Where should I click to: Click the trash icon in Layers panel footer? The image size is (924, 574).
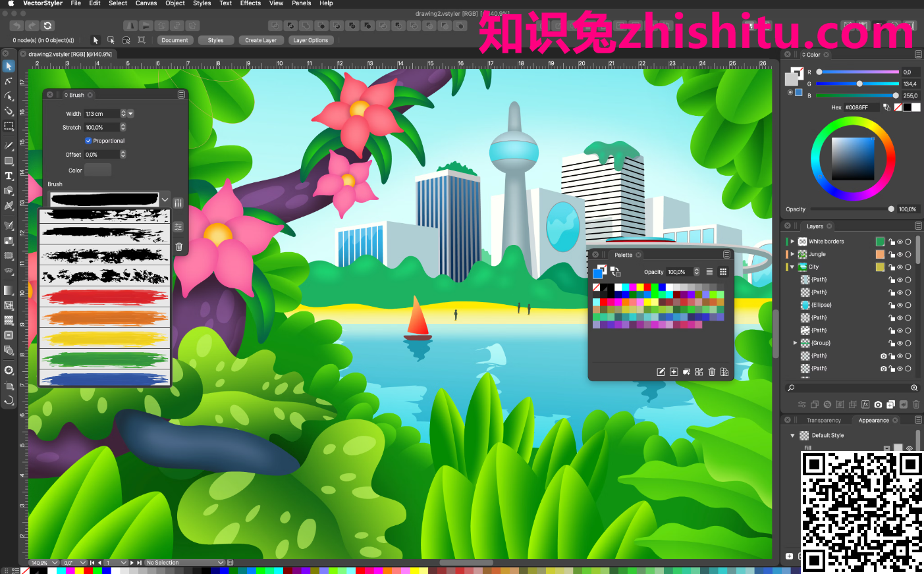coord(916,405)
